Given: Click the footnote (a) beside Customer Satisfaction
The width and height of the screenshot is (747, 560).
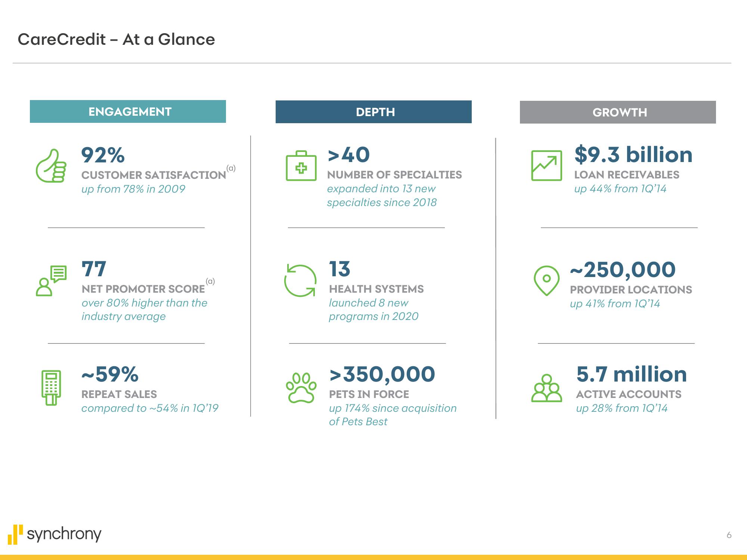Looking at the screenshot, I should point(231,168).
